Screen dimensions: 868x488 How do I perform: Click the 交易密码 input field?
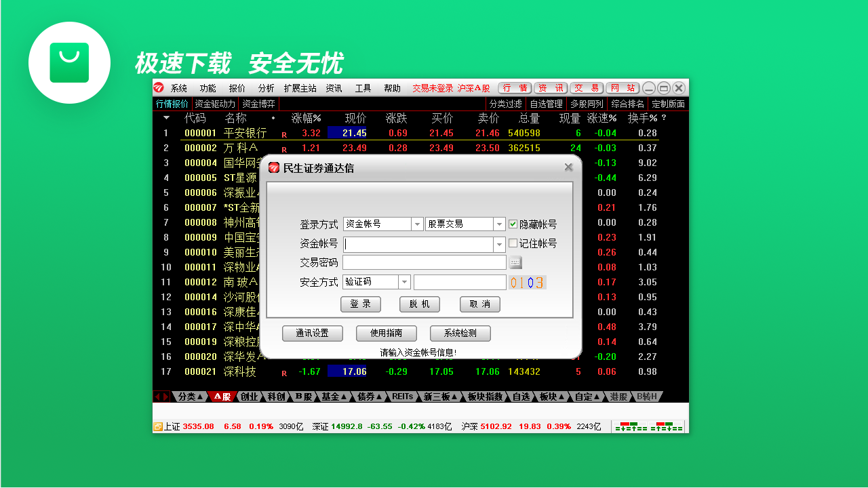pos(424,262)
